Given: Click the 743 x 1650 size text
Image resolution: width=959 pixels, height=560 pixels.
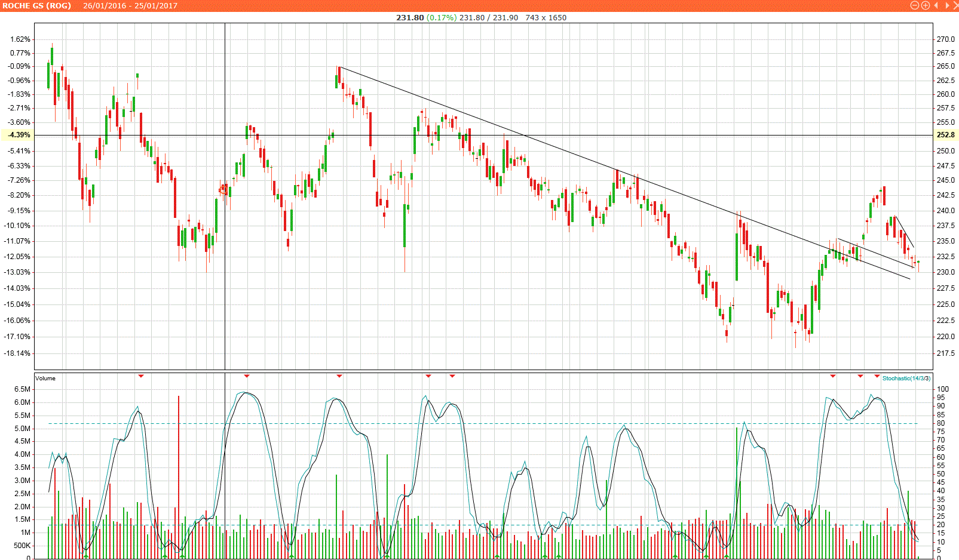Looking at the screenshot, I should 546,17.
